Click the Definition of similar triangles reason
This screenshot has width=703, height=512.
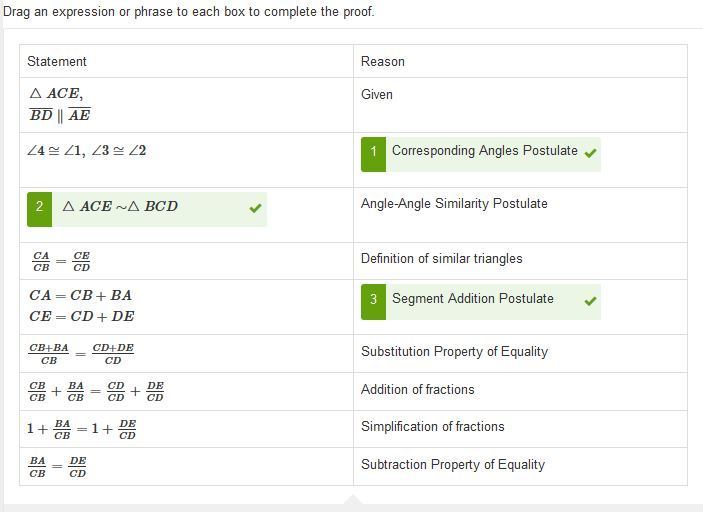(442, 259)
